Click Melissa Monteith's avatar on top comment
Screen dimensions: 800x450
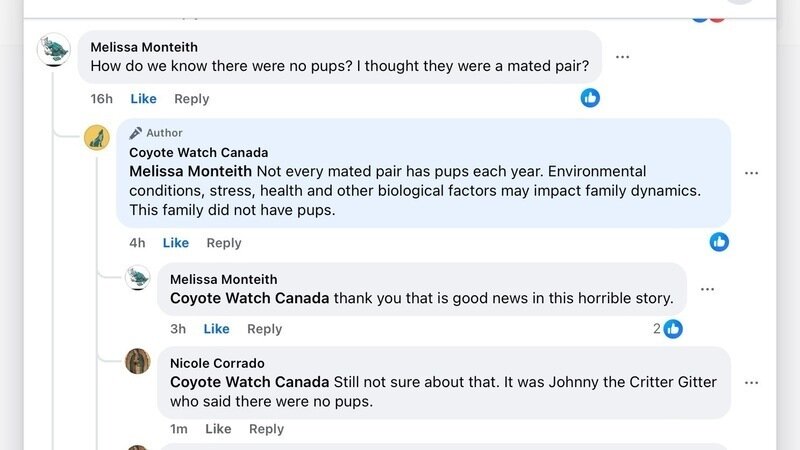(x=53, y=50)
